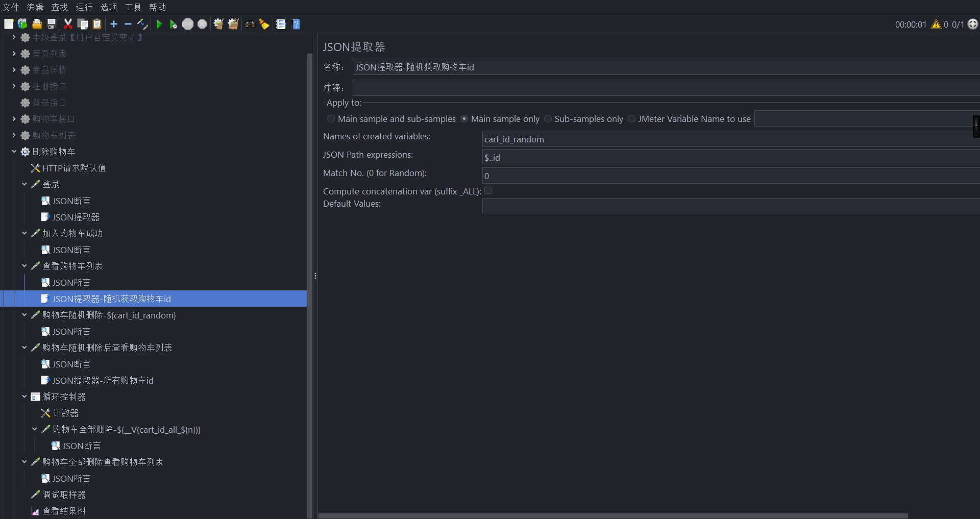The height and width of the screenshot is (519, 980).
Task: Click the warning triangle log icon
Action: coord(936,24)
